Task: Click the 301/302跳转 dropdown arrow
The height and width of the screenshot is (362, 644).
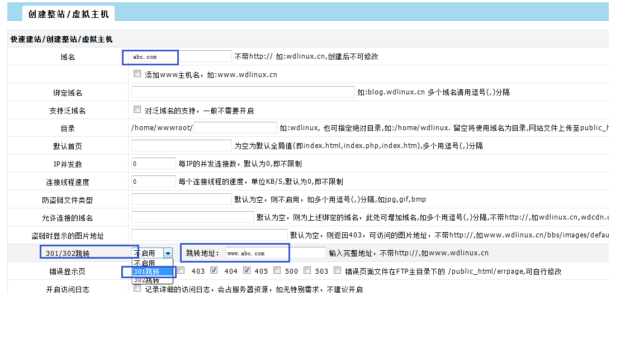Action: coord(168,253)
